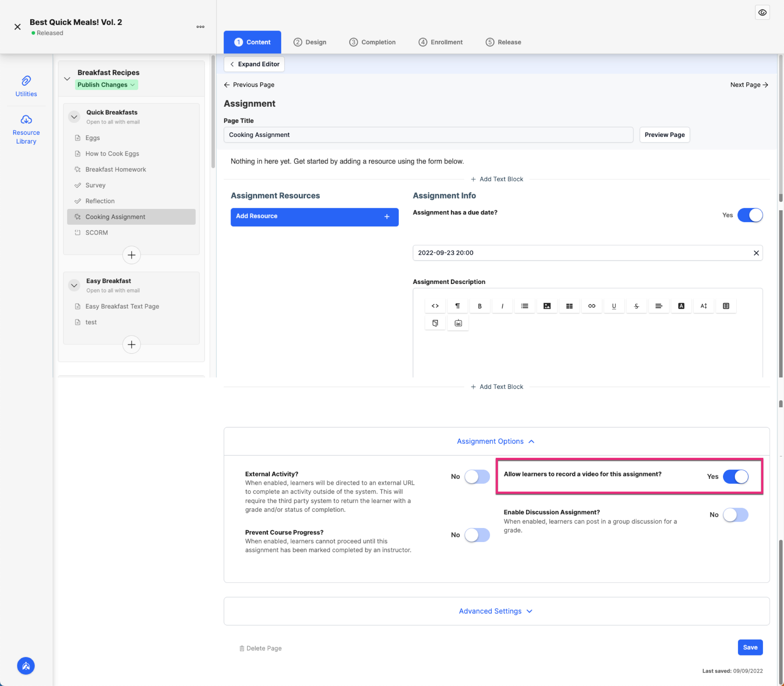This screenshot has height=686, width=784.
Task: Toggle the External Activity switch
Action: pos(477,477)
